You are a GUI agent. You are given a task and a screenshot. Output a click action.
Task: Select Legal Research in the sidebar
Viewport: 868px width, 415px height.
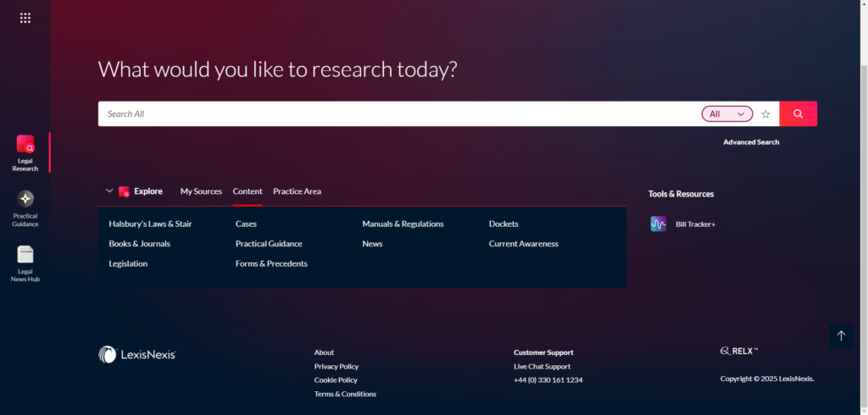[25, 152]
